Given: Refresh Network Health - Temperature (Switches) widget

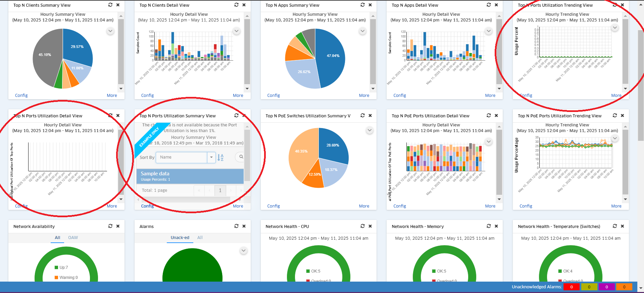Looking at the screenshot, I should (x=615, y=226).
